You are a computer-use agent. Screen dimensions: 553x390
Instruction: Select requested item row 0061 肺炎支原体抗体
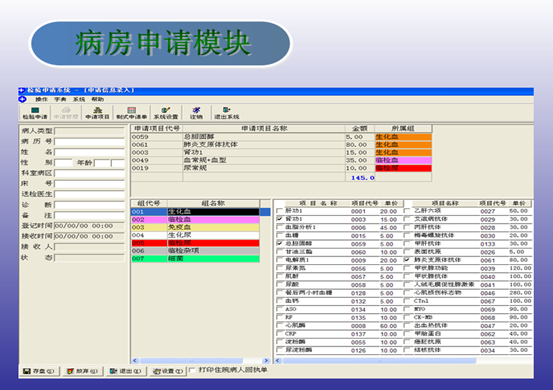[x=281, y=145]
